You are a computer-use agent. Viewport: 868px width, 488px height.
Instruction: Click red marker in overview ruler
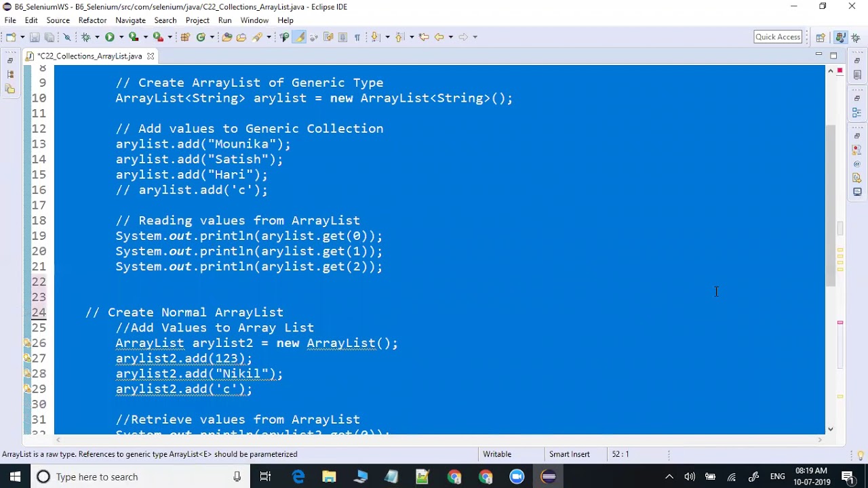840,323
